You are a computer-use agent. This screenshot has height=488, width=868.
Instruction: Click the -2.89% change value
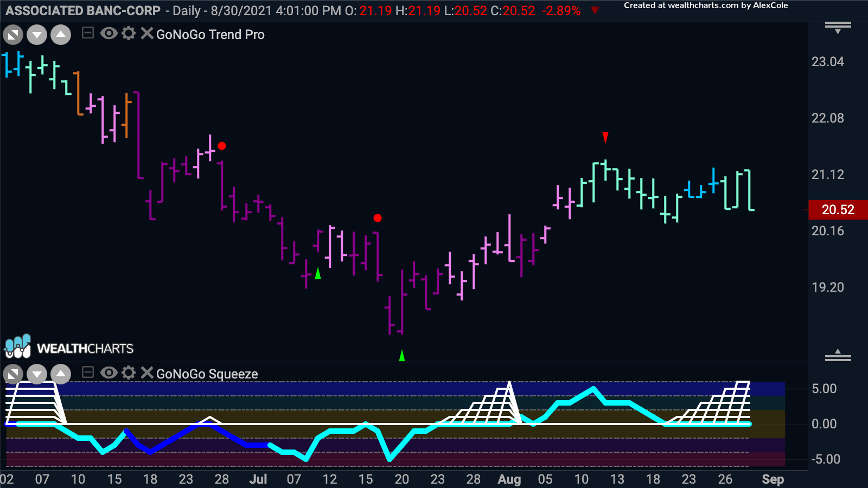pyautogui.click(x=561, y=11)
